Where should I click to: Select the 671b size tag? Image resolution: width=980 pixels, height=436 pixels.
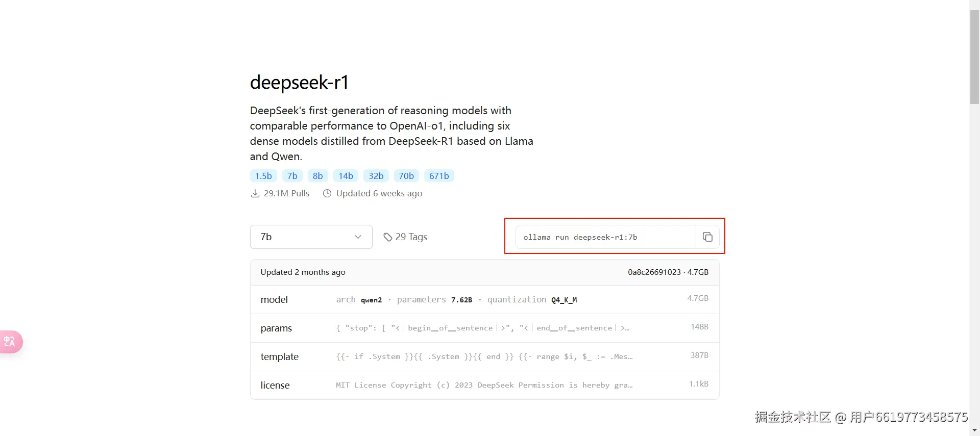pos(439,176)
